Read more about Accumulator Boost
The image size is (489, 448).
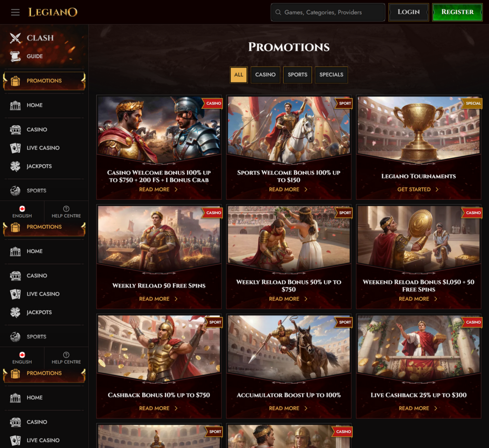click(x=284, y=408)
